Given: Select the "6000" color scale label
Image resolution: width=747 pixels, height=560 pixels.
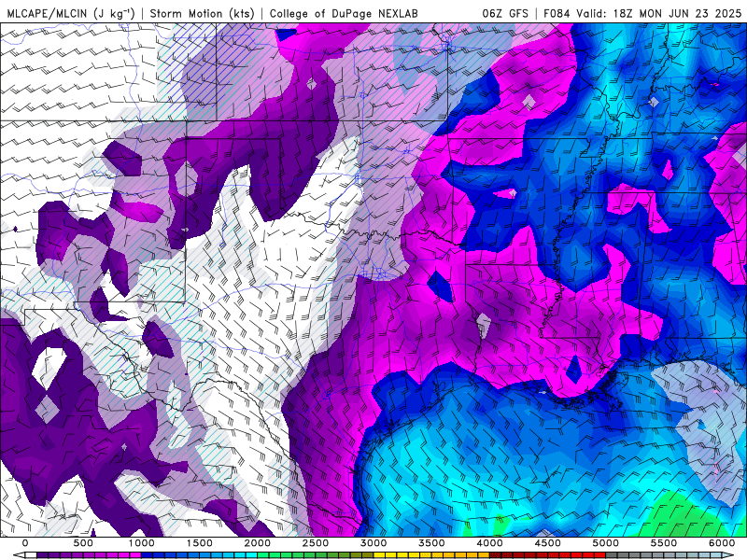Looking at the screenshot, I should [722, 543].
